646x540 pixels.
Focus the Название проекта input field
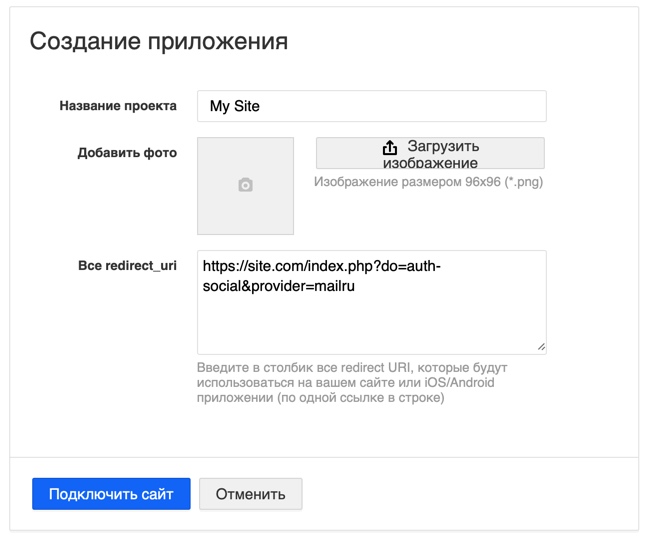tap(371, 106)
